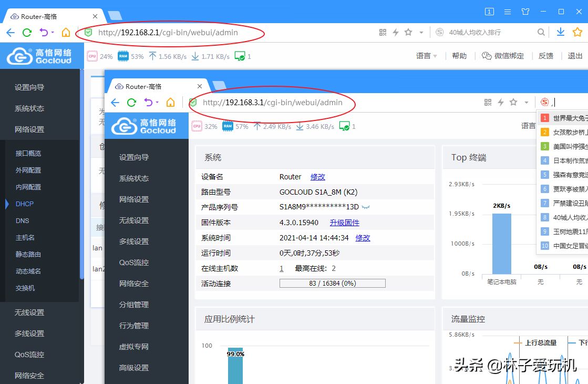588x384 pixels.
Task: Click the 修改 link beside the system time
Action: pos(363,238)
